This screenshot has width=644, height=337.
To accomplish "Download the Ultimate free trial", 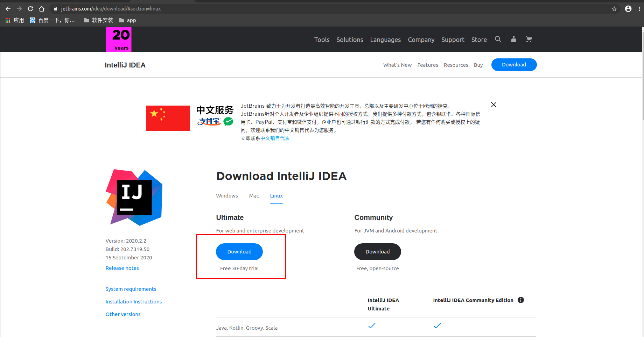I will click(x=239, y=251).
